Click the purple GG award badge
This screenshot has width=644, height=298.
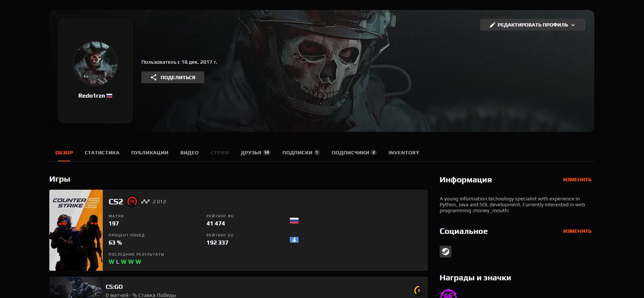pyautogui.click(x=448, y=294)
